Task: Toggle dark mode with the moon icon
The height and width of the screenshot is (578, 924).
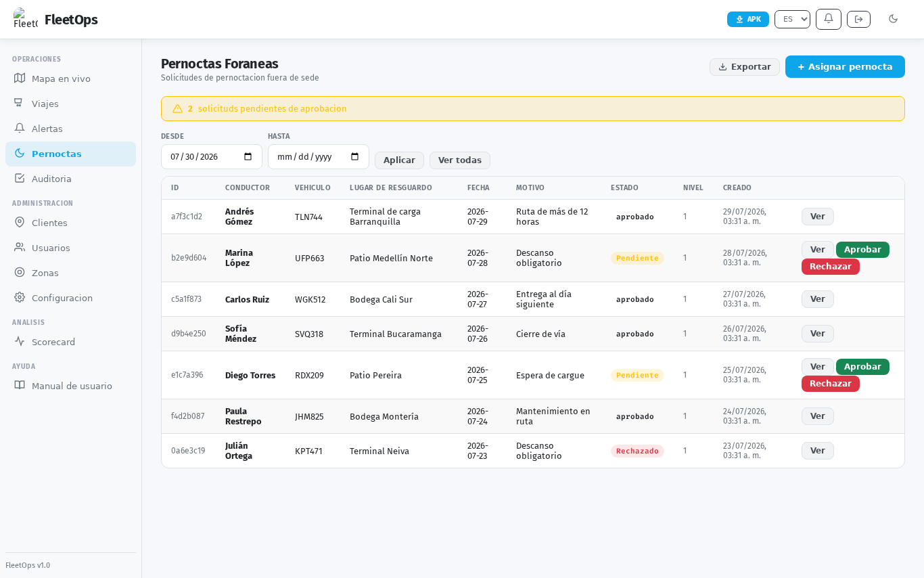Action: coord(893,19)
